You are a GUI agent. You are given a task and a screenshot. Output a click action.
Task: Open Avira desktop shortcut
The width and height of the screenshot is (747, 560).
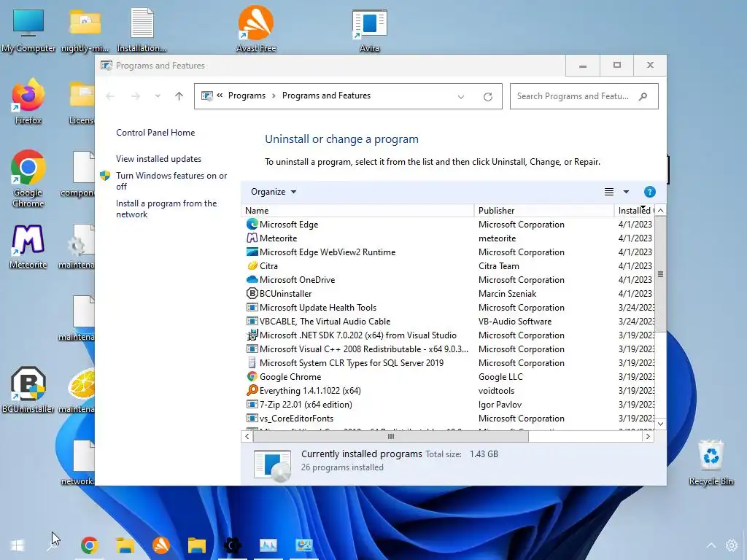point(369,31)
